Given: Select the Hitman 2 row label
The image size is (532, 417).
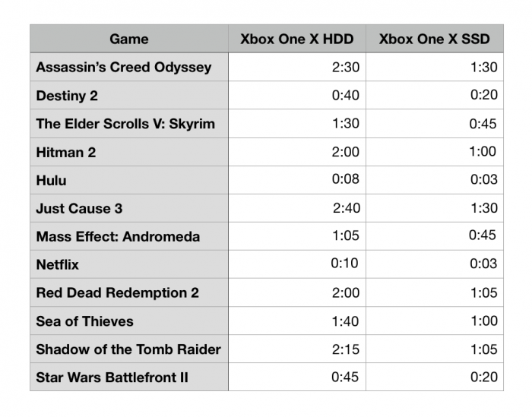Looking at the screenshot, I should point(66,152).
